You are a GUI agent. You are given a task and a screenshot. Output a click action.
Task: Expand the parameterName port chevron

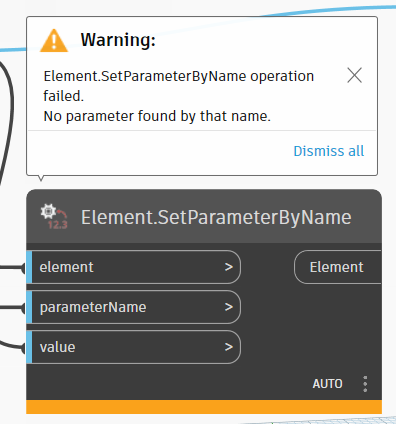click(x=229, y=307)
